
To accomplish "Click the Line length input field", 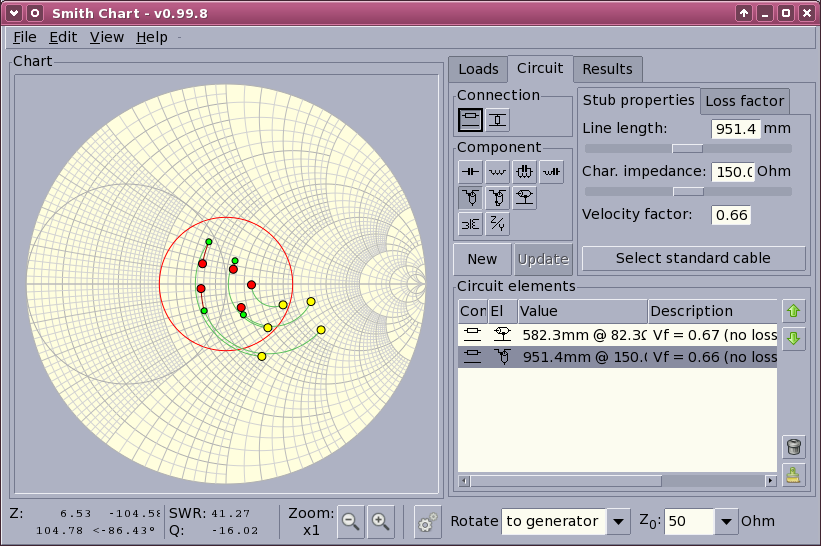I will coord(736,129).
